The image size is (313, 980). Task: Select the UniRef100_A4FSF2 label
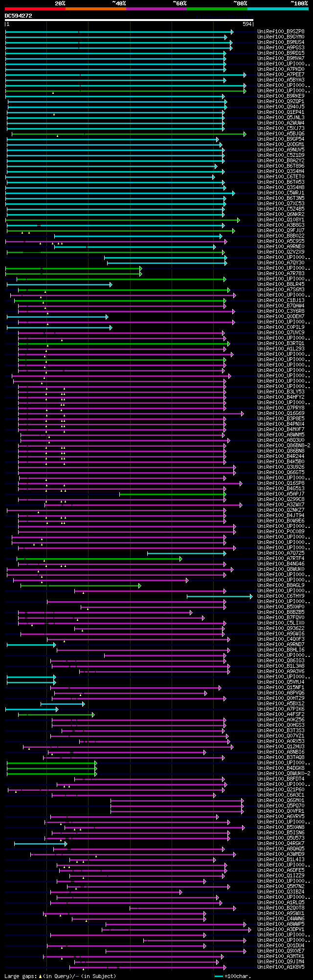point(281,715)
